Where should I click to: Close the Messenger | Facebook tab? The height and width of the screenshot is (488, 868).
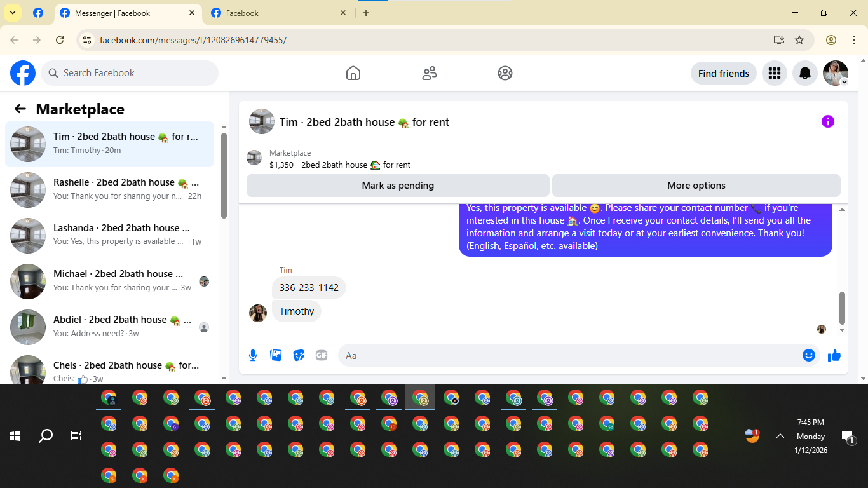193,13
